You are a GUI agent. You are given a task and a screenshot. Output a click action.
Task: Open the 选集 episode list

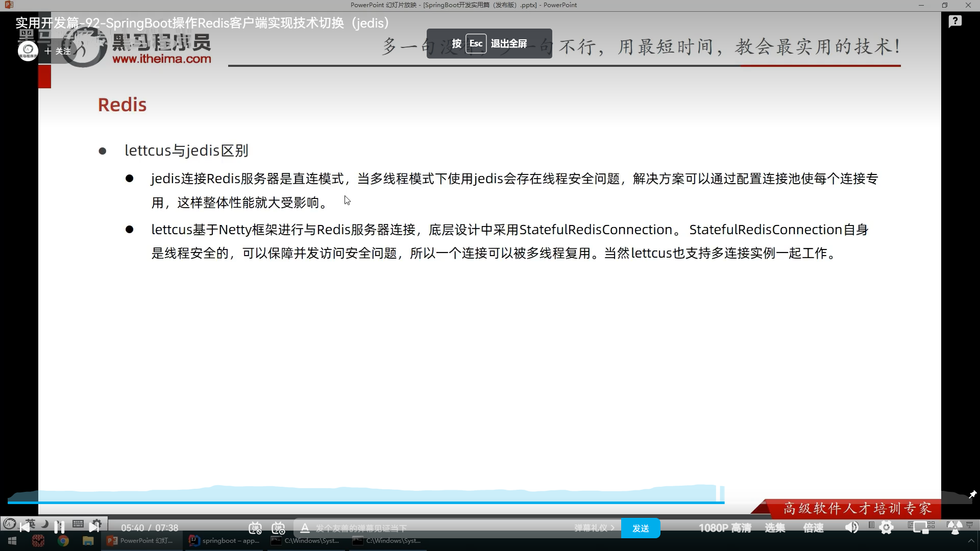[774, 528]
